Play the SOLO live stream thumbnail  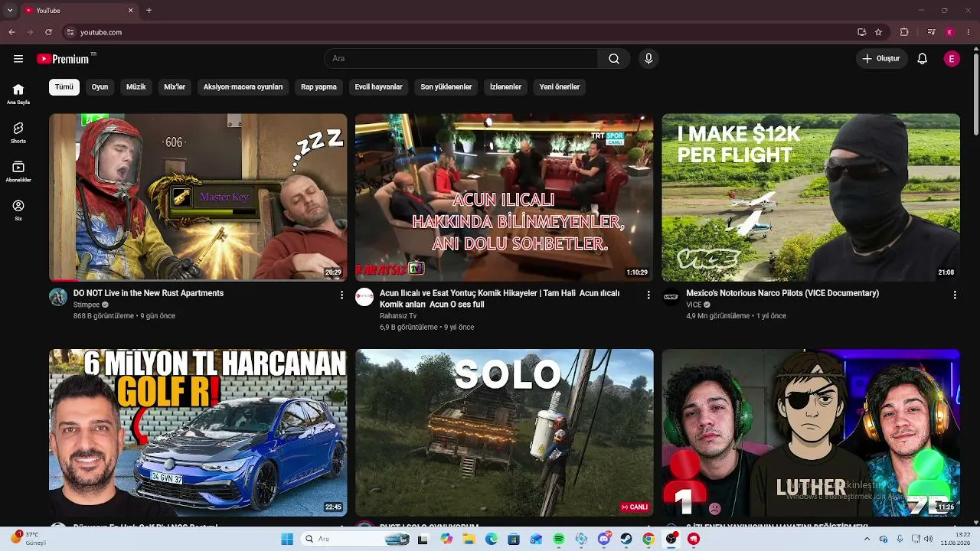click(505, 433)
